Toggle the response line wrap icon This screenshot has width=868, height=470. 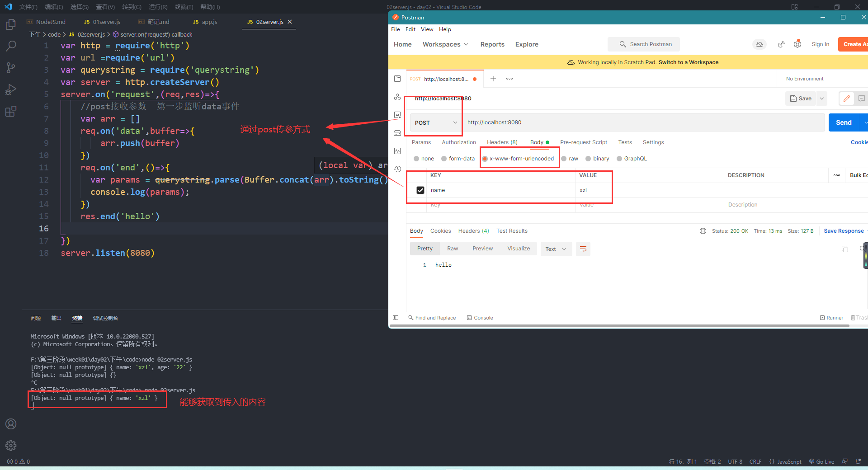pyautogui.click(x=583, y=249)
